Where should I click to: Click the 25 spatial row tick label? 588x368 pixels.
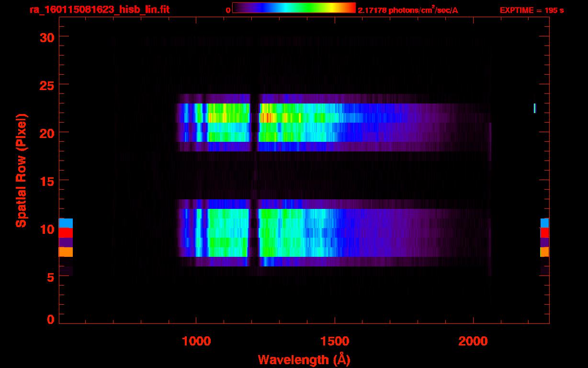point(46,85)
